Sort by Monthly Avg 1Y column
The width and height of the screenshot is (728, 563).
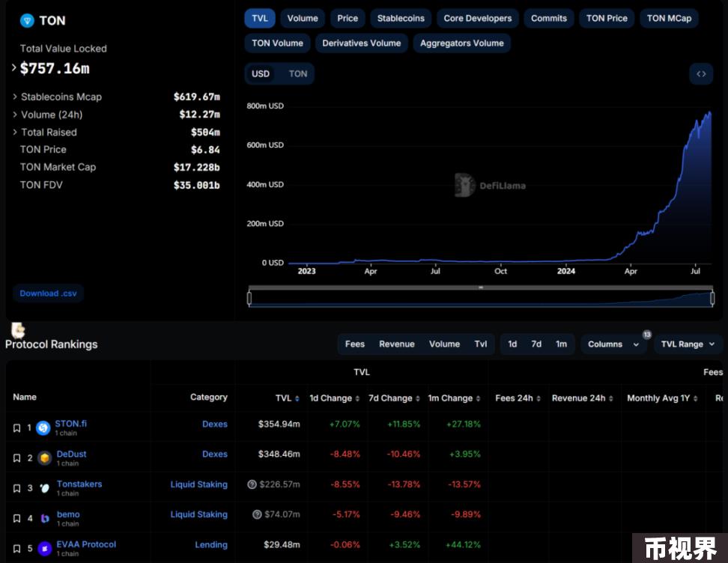696,399
